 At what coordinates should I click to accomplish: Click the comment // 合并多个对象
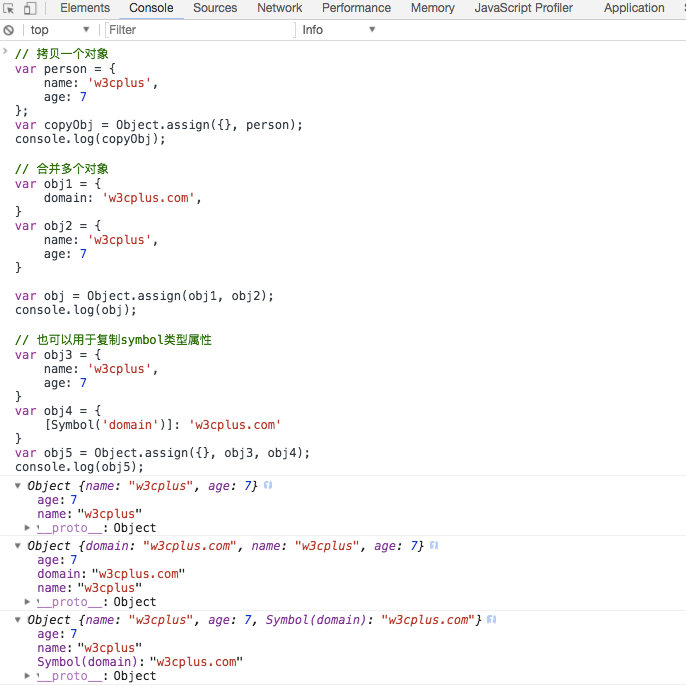62,169
